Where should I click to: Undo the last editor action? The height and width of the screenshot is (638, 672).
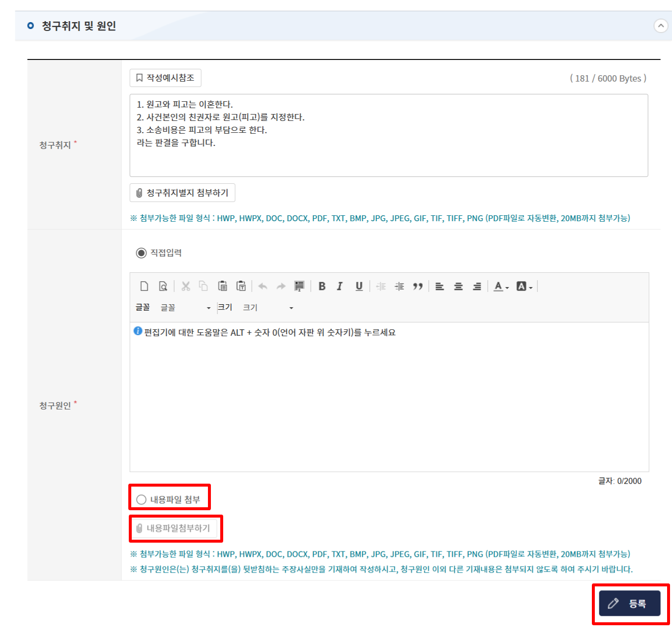click(x=263, y=286)
